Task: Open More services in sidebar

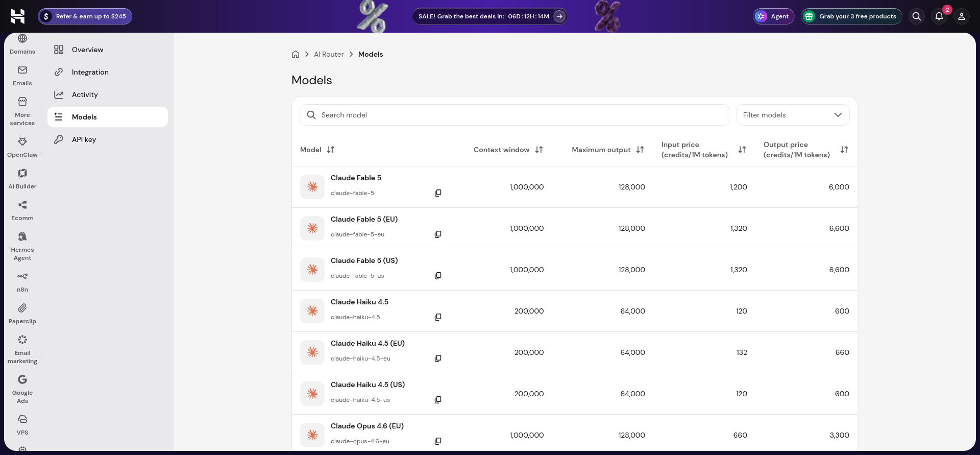Action: click(22, 112)
